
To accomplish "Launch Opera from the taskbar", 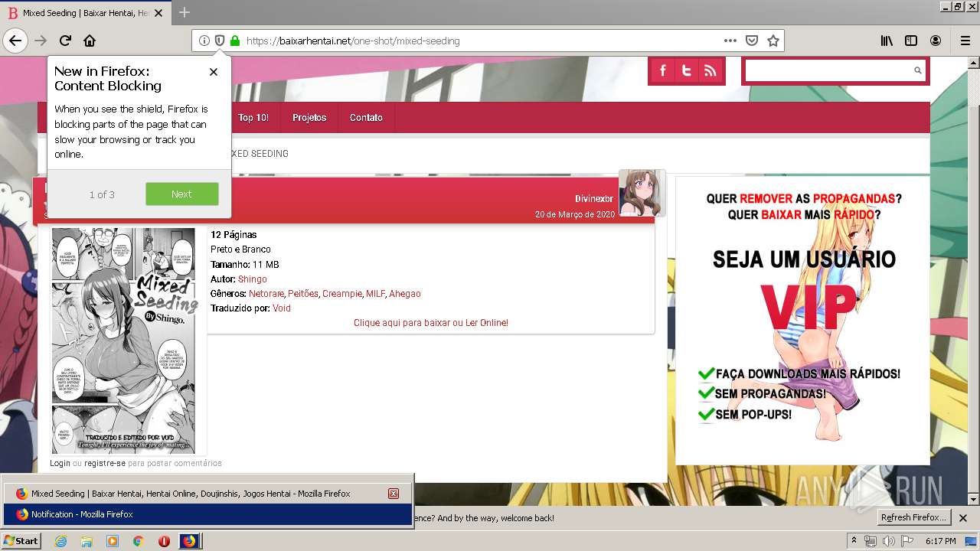I will 164,541.
